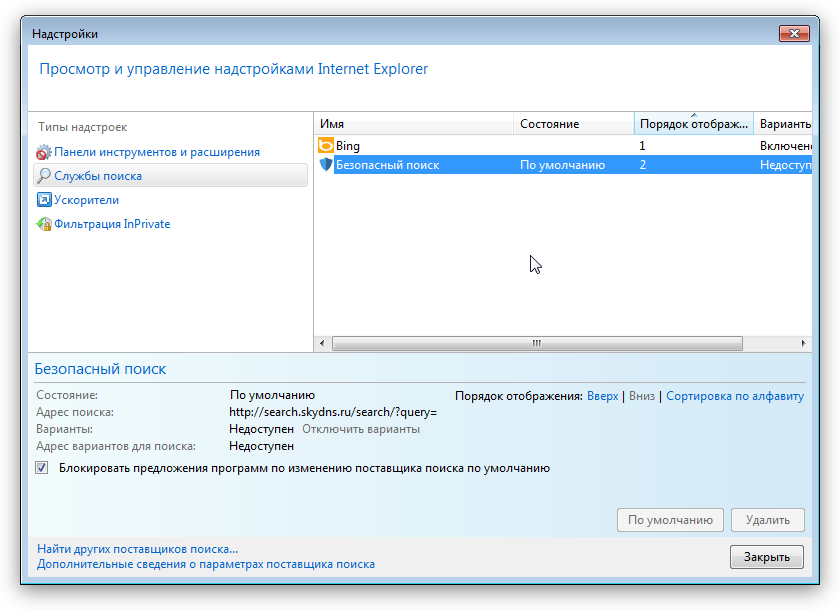Click the Безопасный поиск shield icon

pos(325,165)
